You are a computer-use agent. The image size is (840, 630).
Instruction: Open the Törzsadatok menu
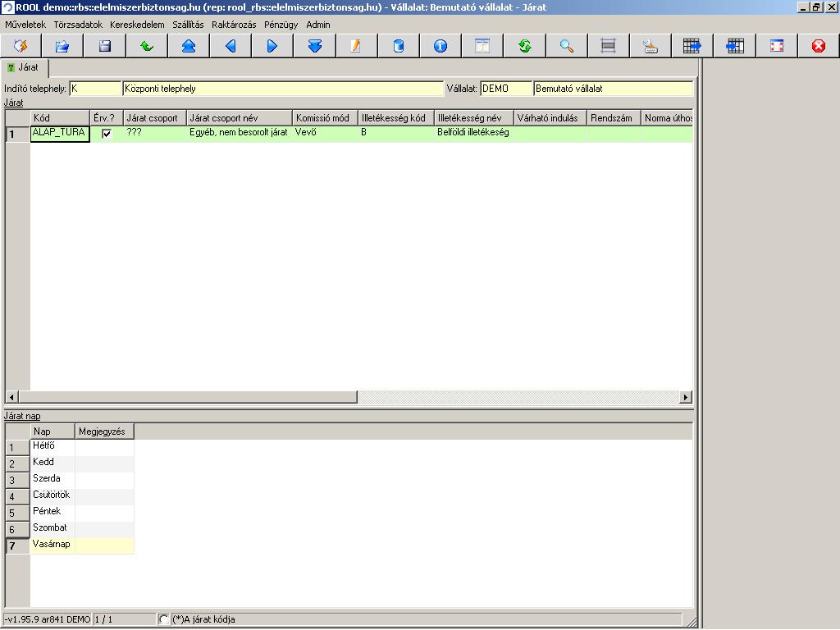[78, 25]
